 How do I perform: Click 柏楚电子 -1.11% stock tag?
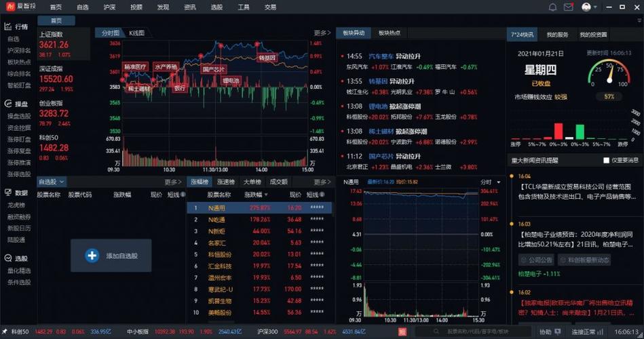(x=539, y=273)
